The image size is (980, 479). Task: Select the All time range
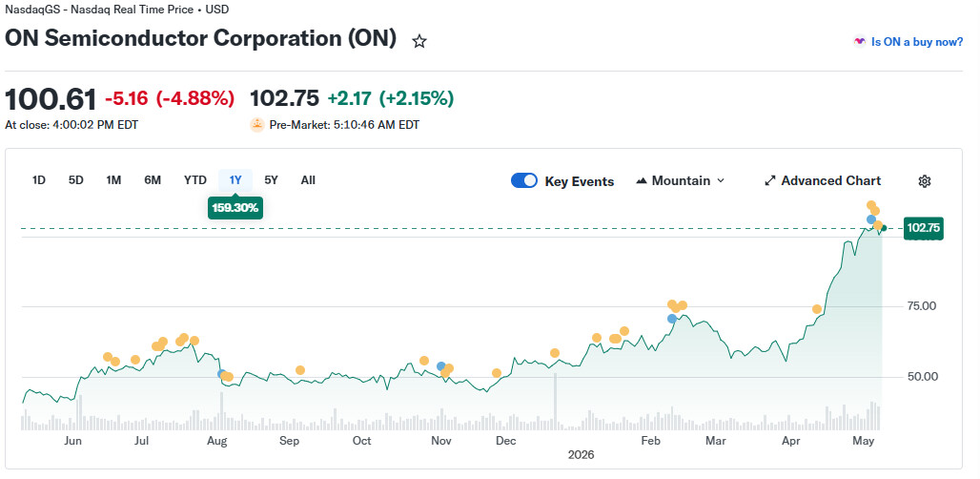tap(308, 180)
